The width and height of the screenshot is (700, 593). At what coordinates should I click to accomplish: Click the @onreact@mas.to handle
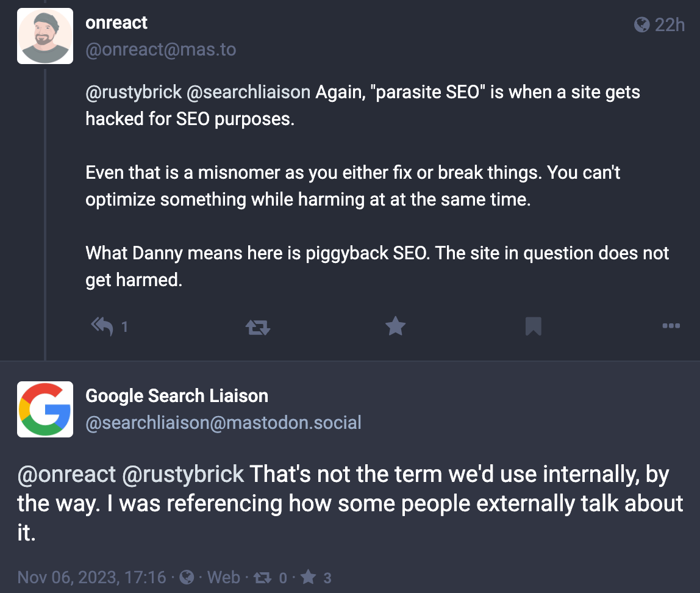click(160, 49)
